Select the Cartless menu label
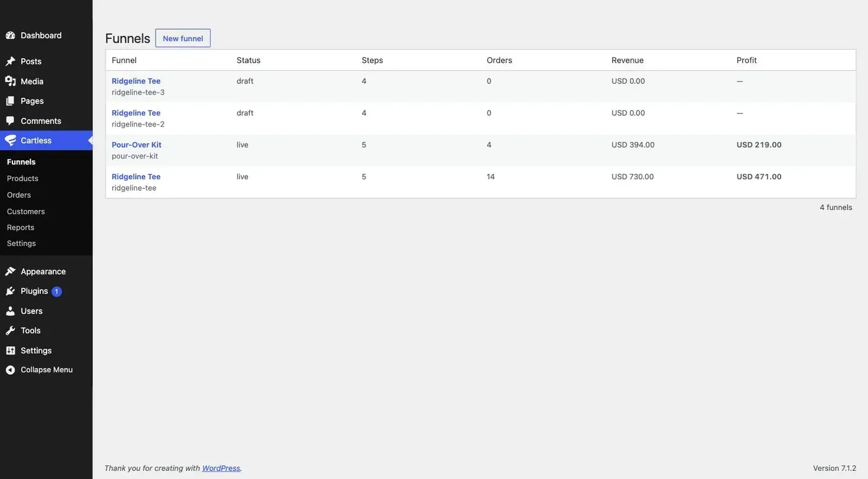This screenshot has width=868, height=479. coord(36,141)
